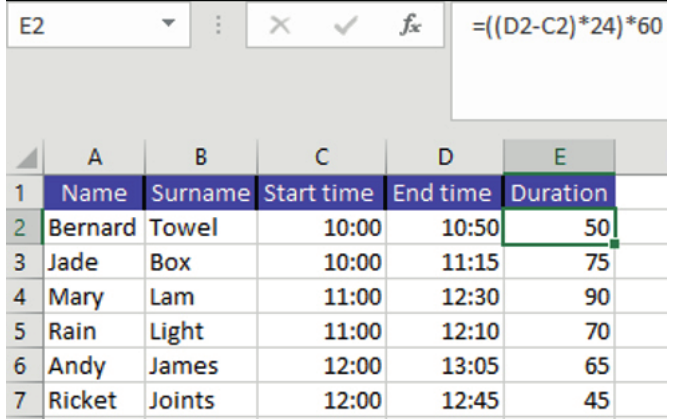Viewport: 678px width, 419px height.
Task: Select the end time 13:05 cell
Action: tap(445, 365)
